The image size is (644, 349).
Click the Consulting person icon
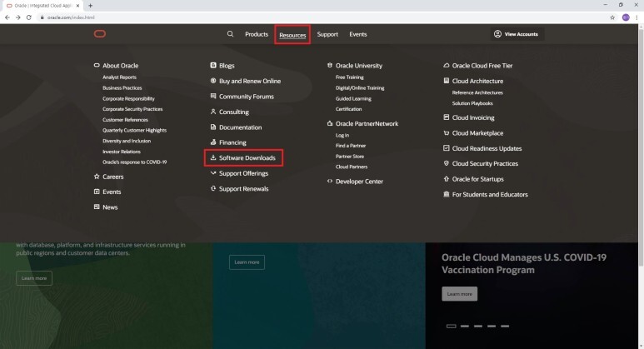[213, 112]
